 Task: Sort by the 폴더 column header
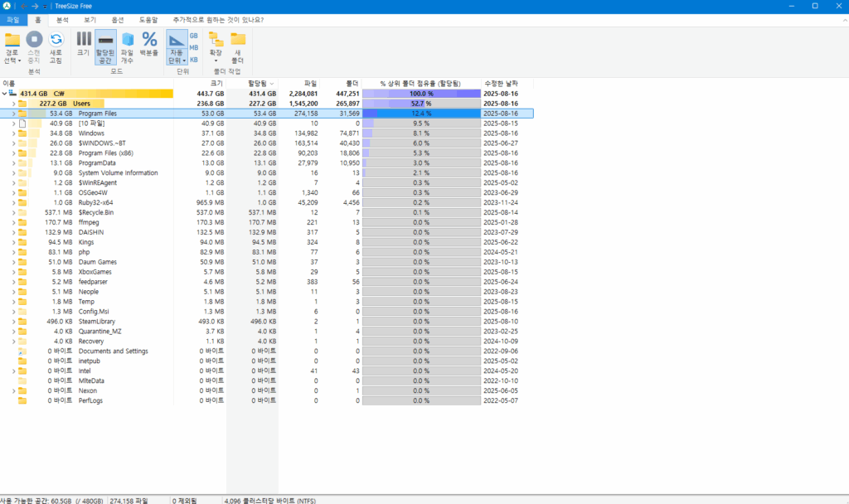tap(341, 84)
